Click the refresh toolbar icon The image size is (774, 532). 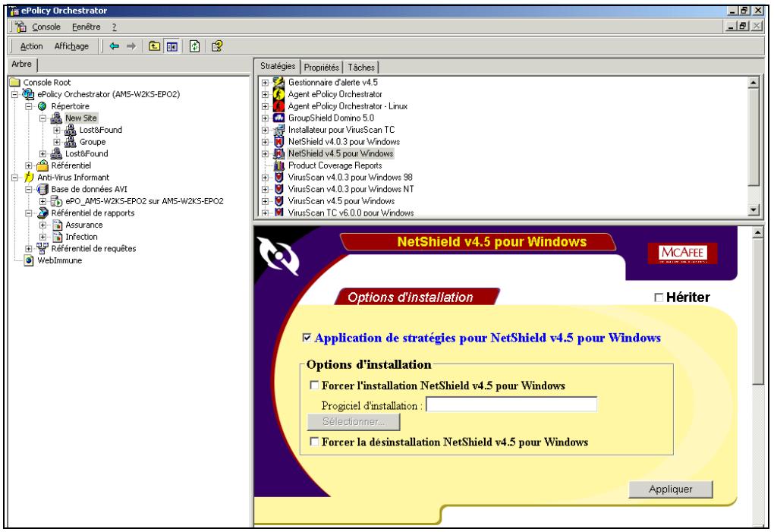(194, 46)
